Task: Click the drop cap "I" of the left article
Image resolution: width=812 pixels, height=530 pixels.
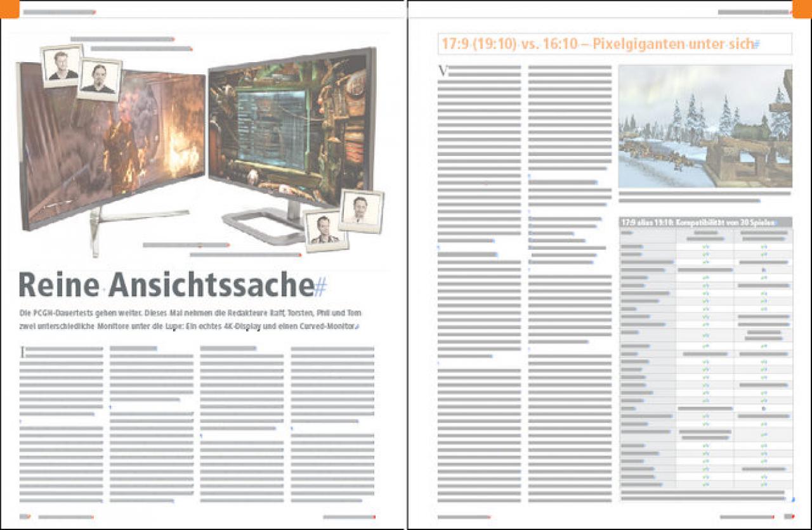Action: pyautogui.click(x=22, y=352)
